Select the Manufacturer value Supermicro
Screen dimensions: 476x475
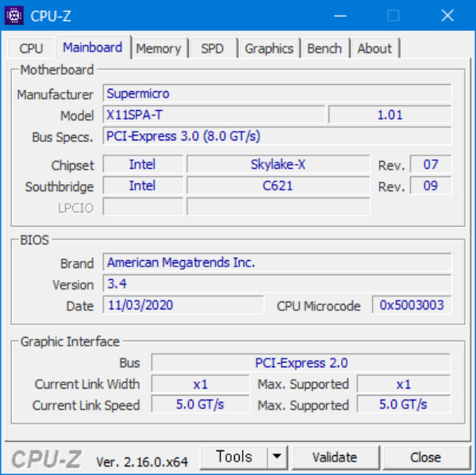coord(277,94)
